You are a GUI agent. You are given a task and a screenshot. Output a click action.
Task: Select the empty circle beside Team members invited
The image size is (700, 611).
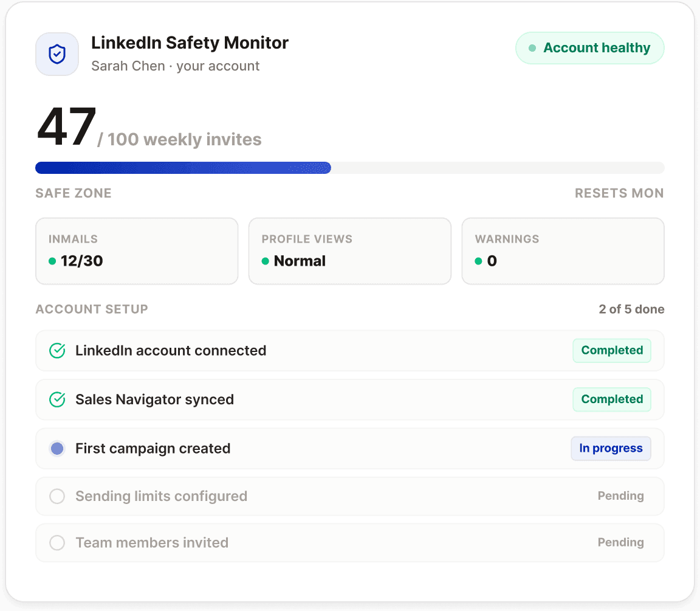(57, 543)
